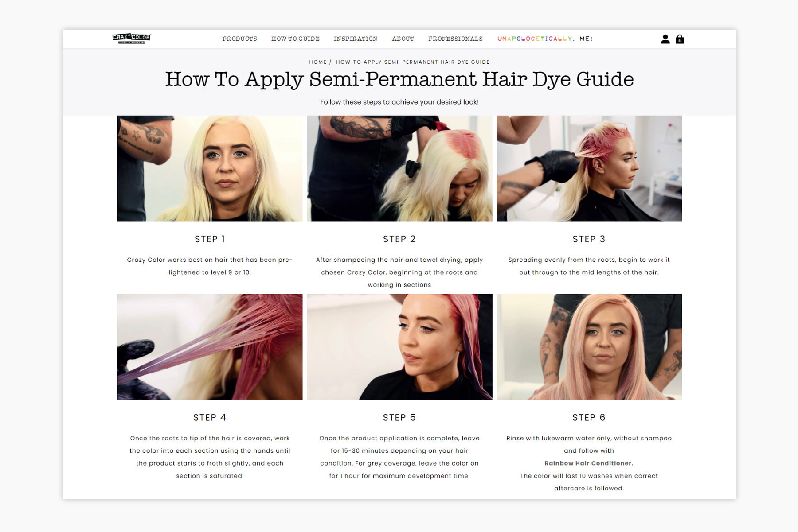798x532 pixels.
Task: Select the STEP 5 heading
Action: click(399, 418)
